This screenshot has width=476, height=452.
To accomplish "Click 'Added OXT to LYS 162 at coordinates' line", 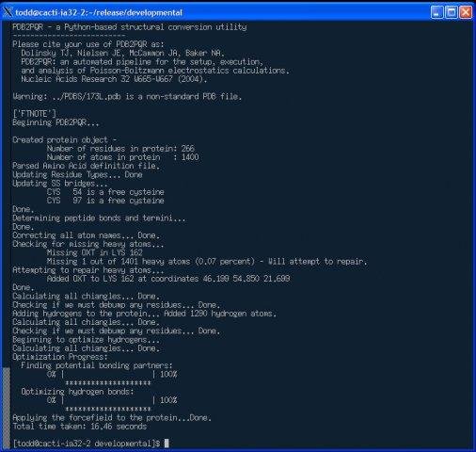I will (x=168, y=279).
